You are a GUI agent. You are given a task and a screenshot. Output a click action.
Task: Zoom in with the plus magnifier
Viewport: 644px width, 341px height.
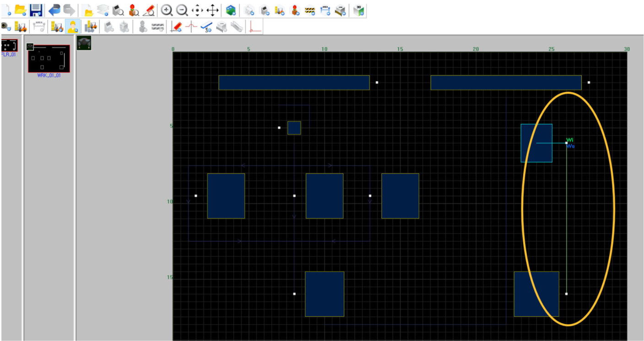[x=167, y=10]
